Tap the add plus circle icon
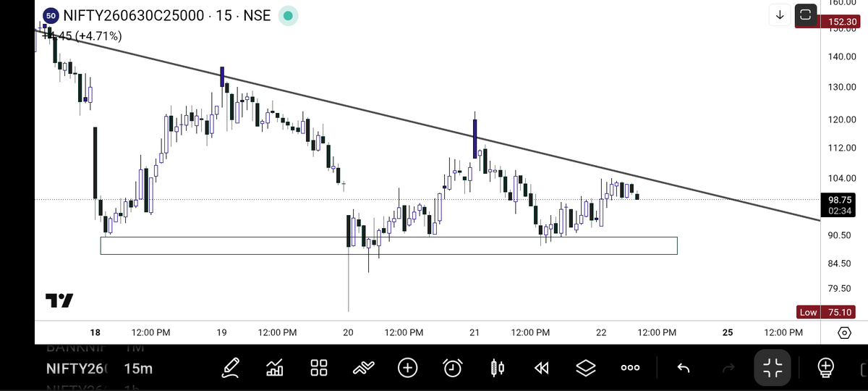868x391 pixels. pos(408,368)
